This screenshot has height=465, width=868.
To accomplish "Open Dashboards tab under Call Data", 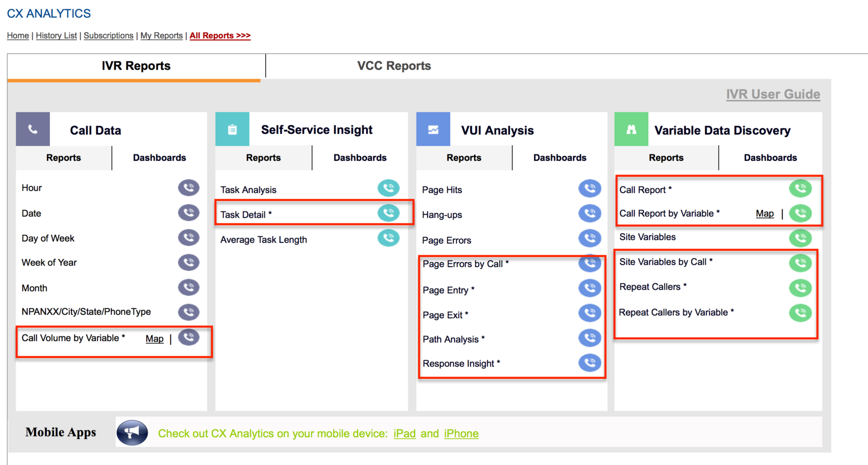I will (x=159, y=158).
